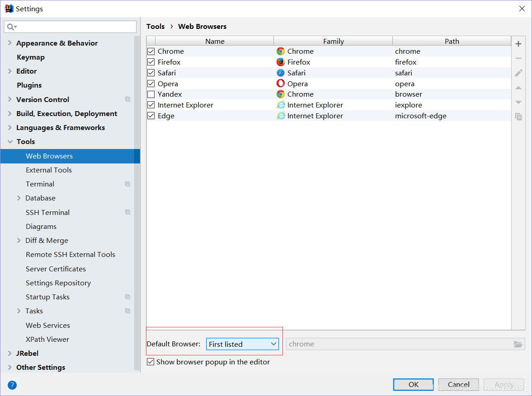Open Server Certificates settings
532x396 pixels.
tap(56, 269)
